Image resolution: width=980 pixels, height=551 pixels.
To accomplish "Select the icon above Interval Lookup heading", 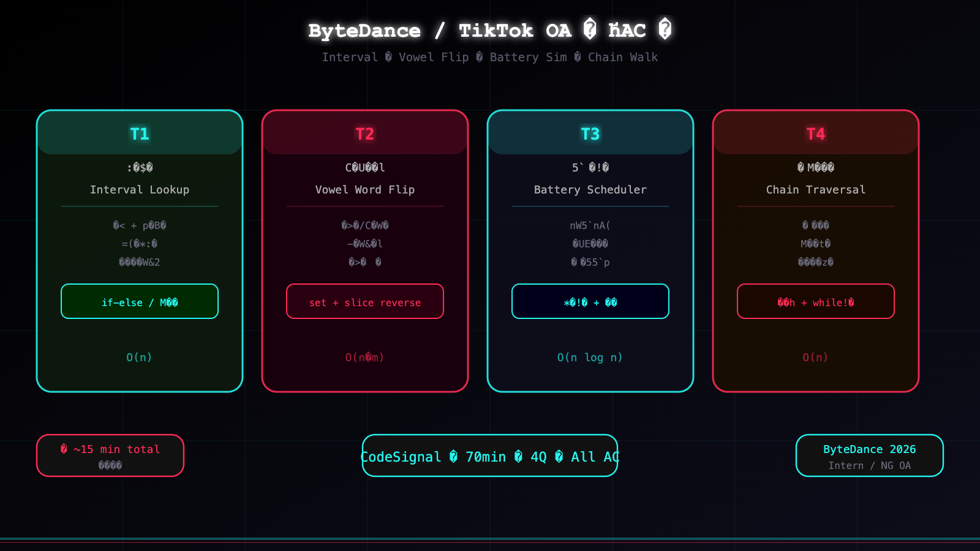I will coord(139,167).
